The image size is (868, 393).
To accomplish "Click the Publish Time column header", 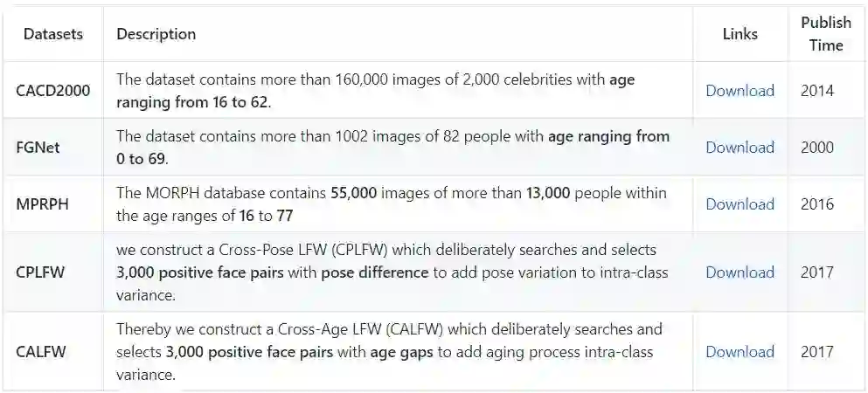I will tap(825, 34).
